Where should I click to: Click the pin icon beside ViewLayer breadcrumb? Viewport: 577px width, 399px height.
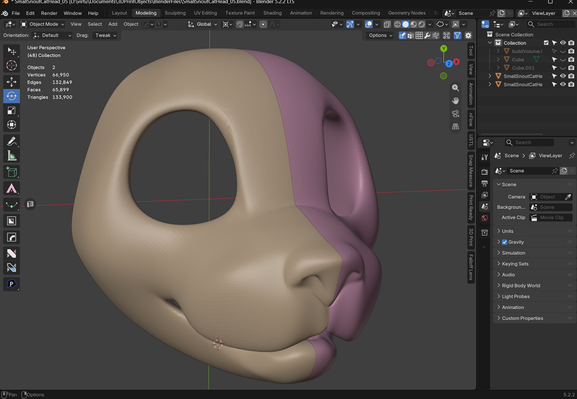[571, 156]
